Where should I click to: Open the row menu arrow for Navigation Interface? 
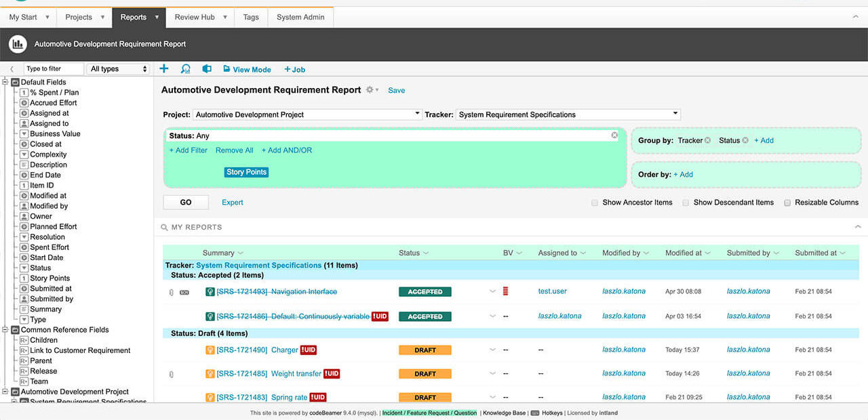click(x=493, y=292)
